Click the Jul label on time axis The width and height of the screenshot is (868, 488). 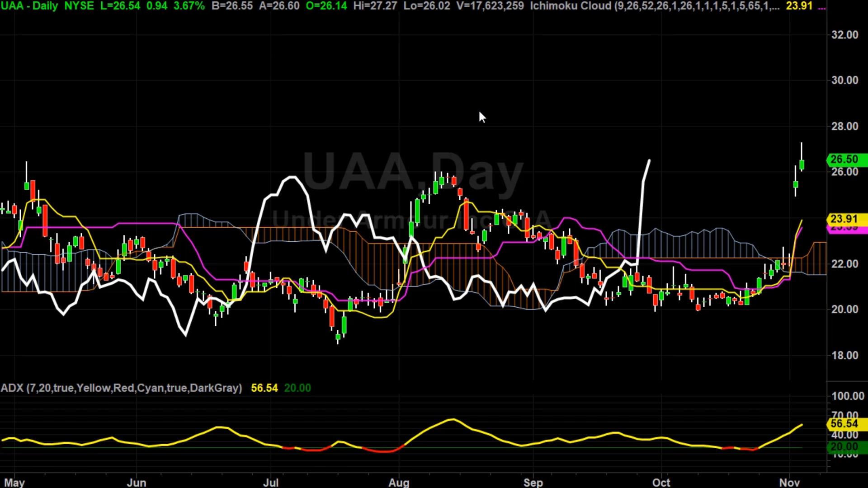coord(271,483)
